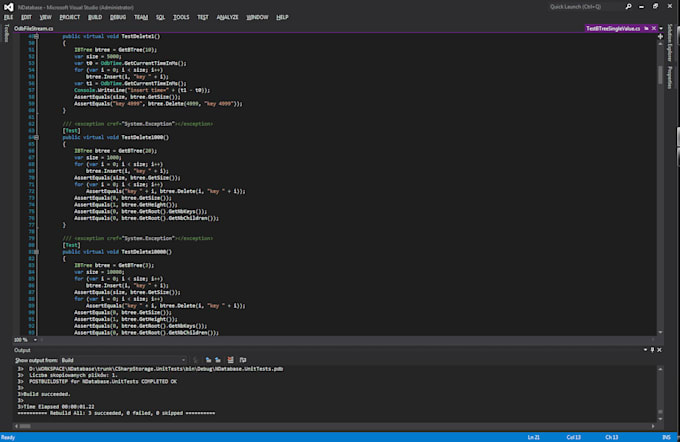Open the FILE menu
This screenshot has height=442, width=680.
pos(9,17)
